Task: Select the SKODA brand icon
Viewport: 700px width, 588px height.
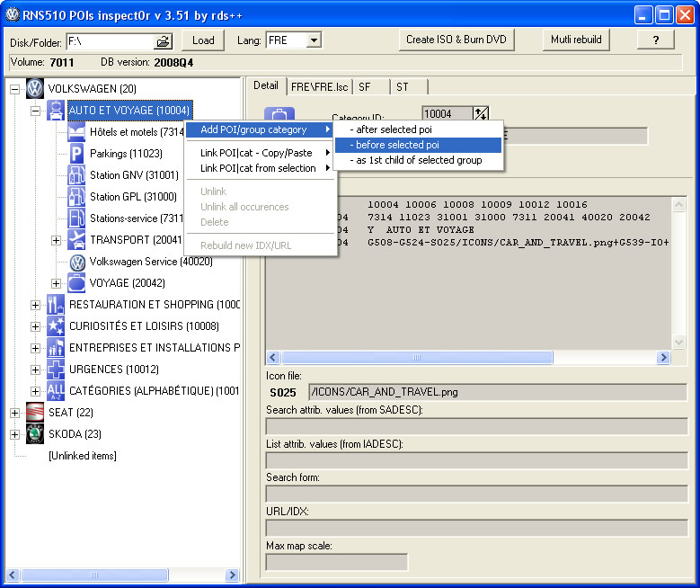Action: pos(34,434)
